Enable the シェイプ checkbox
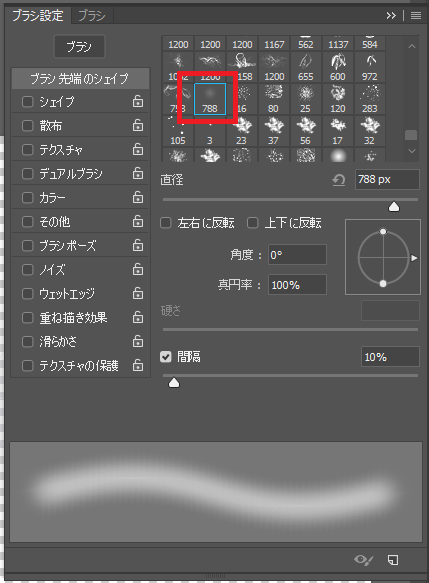429x583 pixels. coord(28,102)
